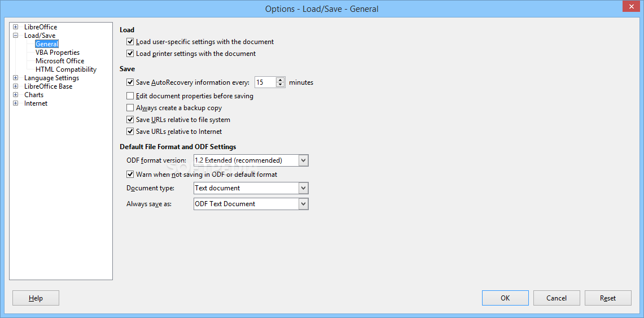Screen dimensions: 644x318
Task: Click the AutoRecovery minutes field
Action: coord(265,82)
